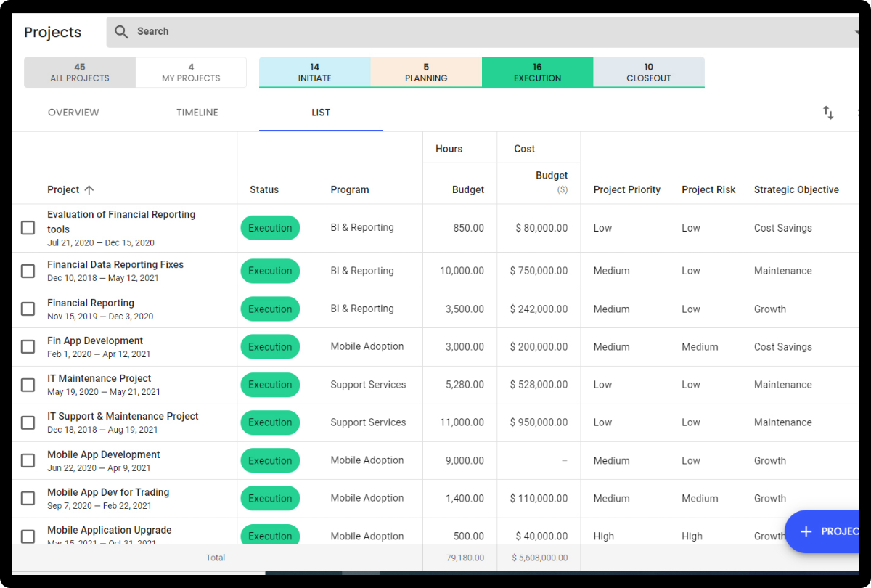Click the $ 242,000.00 cost cell
871x588 pixels.
coord(539,309)
